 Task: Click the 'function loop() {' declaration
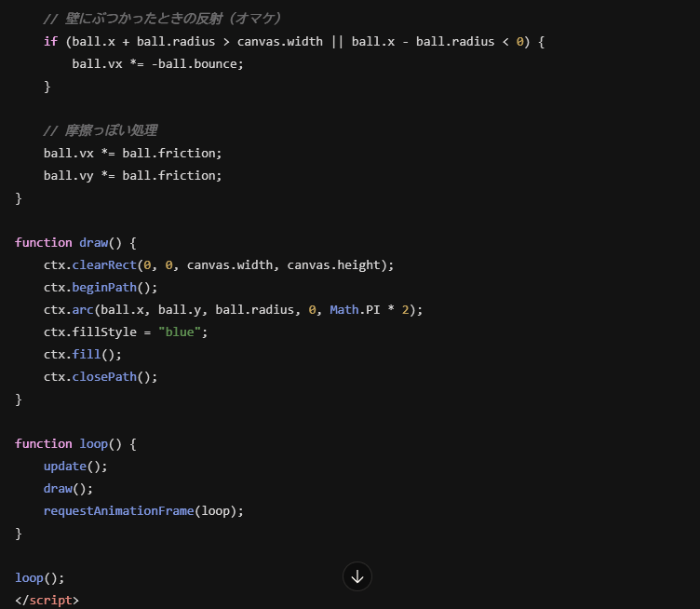(x=75, y=443)
